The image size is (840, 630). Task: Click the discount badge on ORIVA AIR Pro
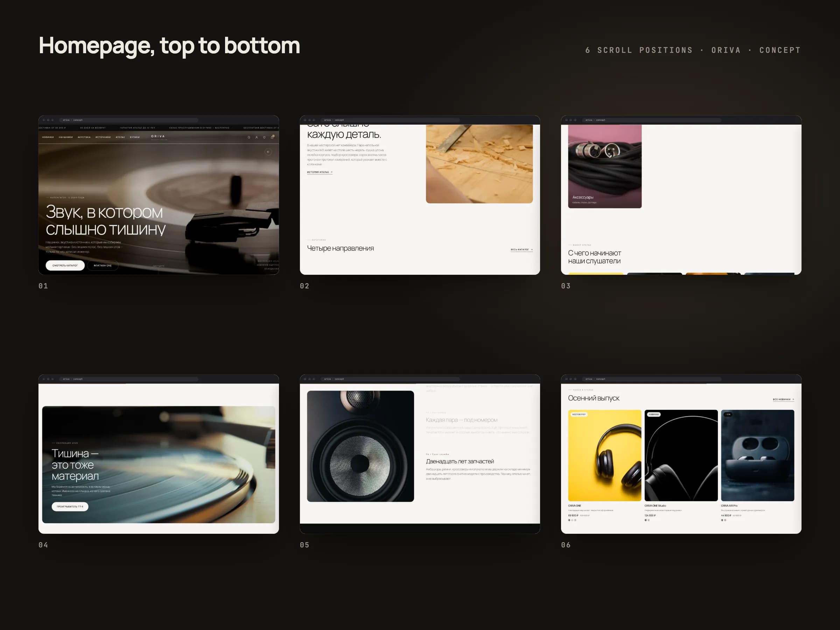tap(728, 414)
